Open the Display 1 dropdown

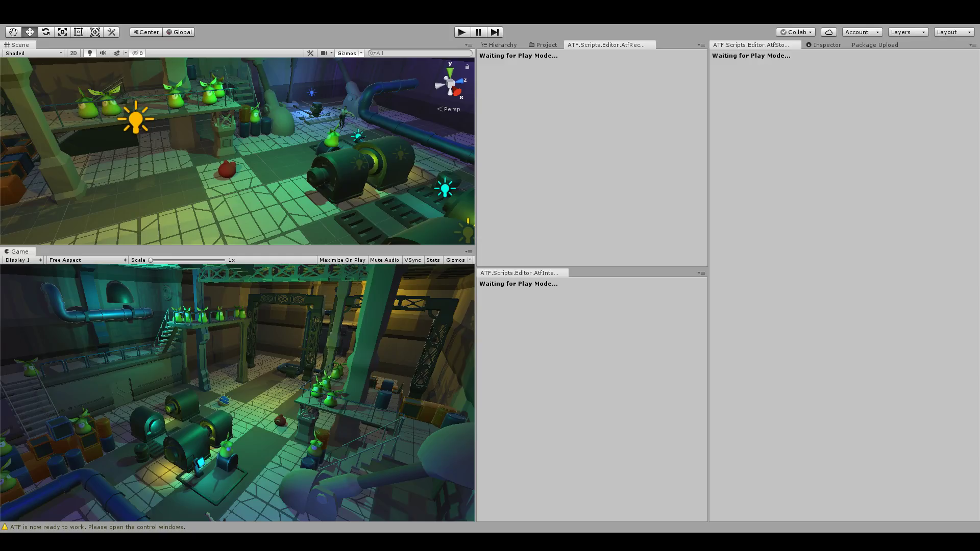point(23,260)
